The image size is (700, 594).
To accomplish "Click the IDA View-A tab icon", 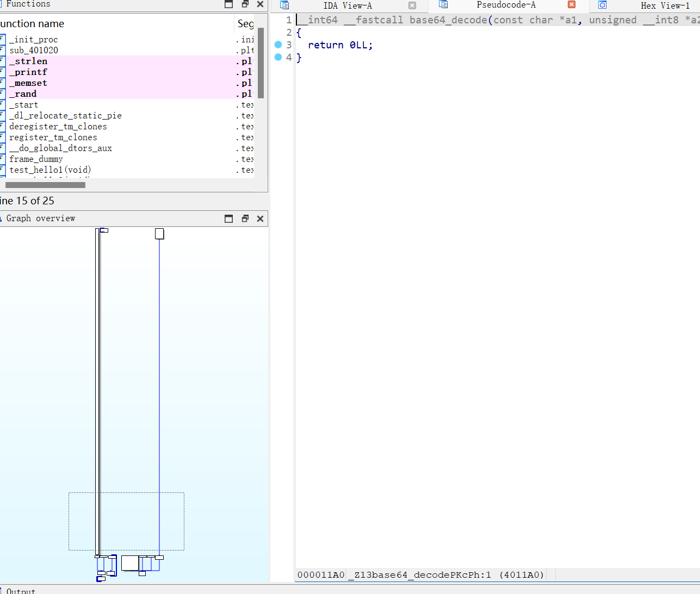I will click(284, 5).
